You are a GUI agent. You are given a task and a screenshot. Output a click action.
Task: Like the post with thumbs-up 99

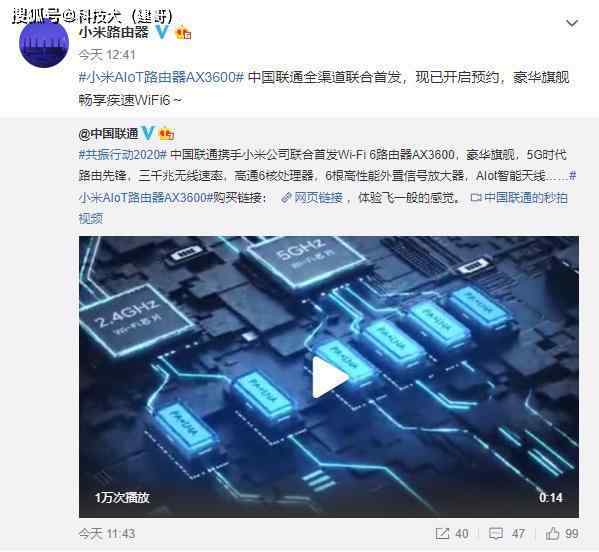562,533
